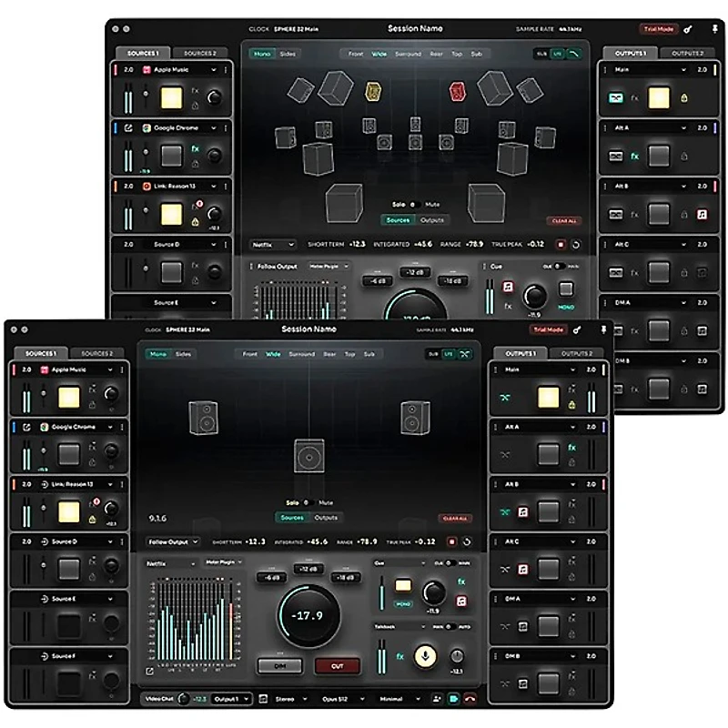Click the fx icon in the Talkback section
The height and width of the screenshot is (728, 728).
(399, 655)
